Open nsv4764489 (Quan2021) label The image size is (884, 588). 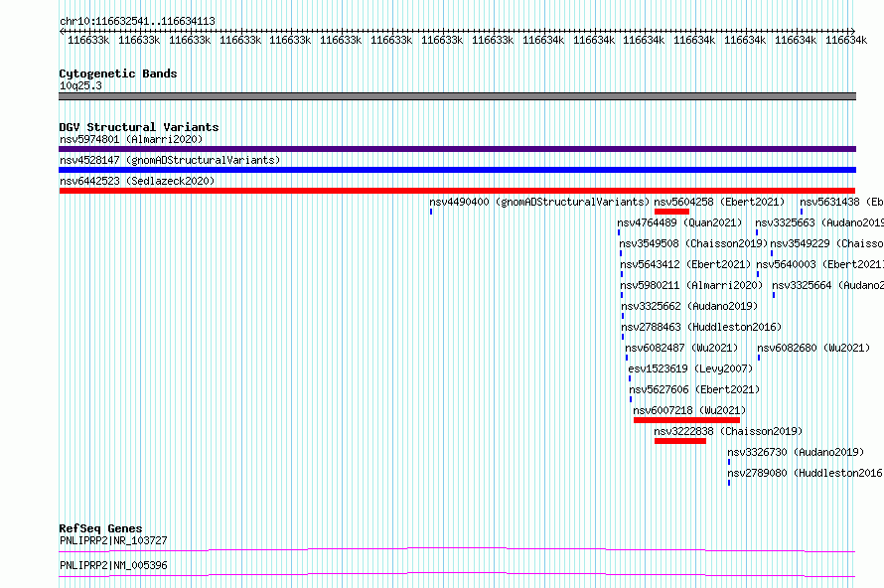tap(679, 222)
